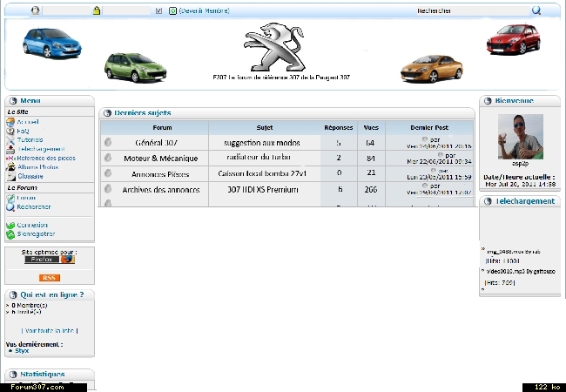Click the user avatar icon in top bar

[x=35, y=10]
